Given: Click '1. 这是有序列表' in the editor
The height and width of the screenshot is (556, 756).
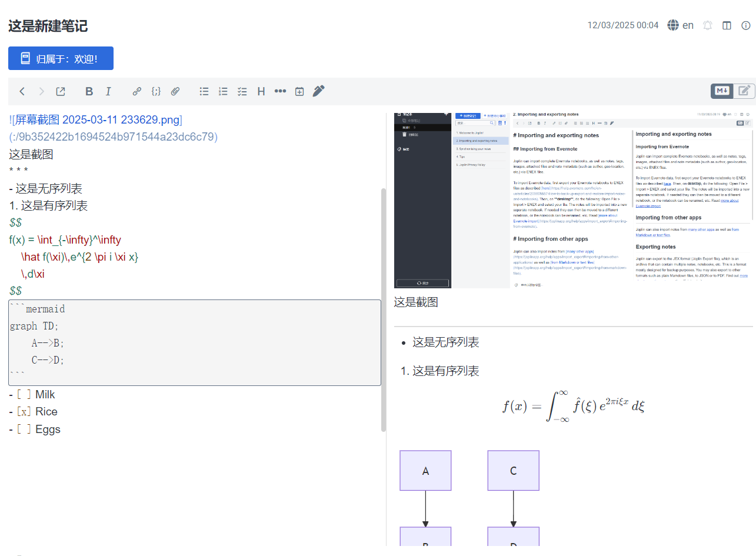Looking at the screenshot, I should (48, 206).
